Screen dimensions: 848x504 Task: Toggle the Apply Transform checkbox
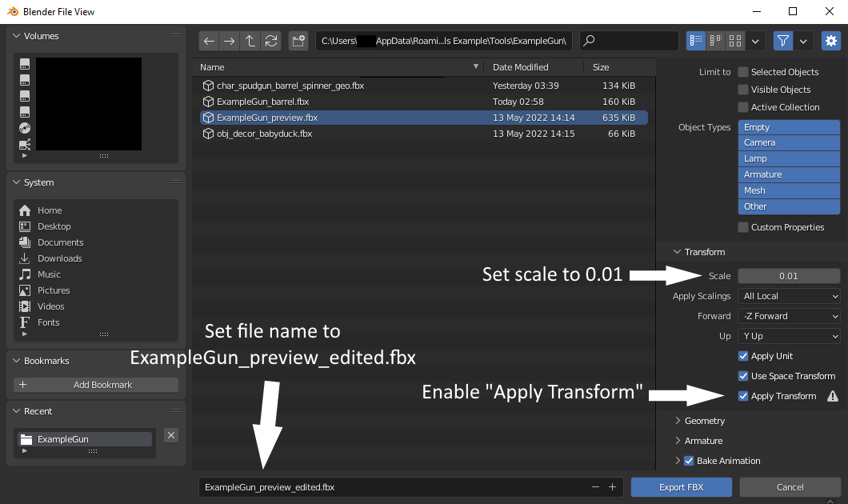click(x=743, y=396)
